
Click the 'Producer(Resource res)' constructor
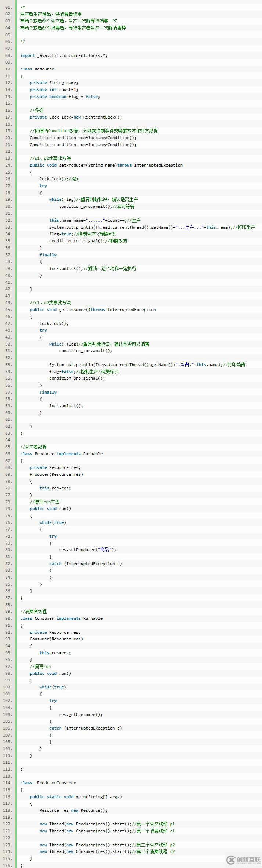pyautogui.click(x=57, y=474)
